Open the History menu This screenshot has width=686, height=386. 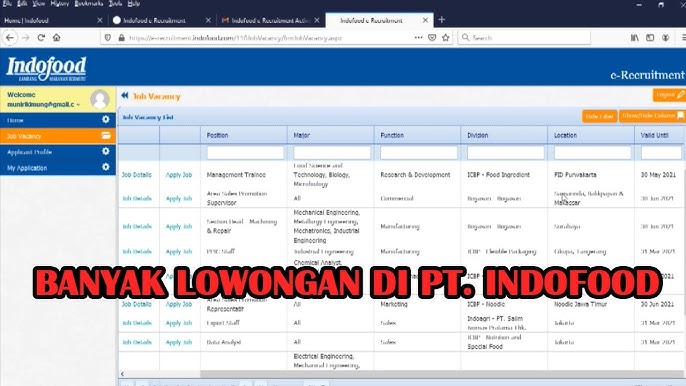60,4
